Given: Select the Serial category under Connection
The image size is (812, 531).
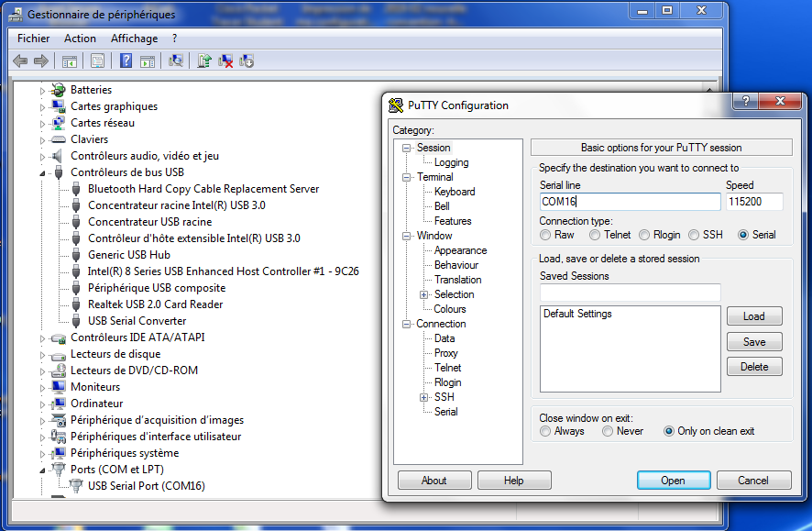Looking at the screenshot, I should 446,412.
